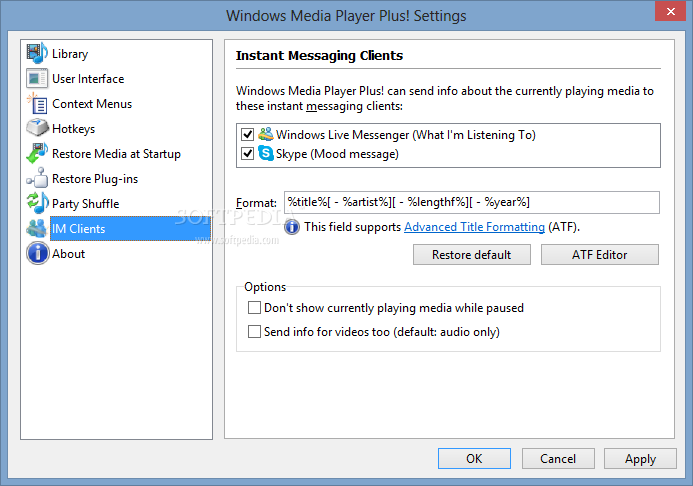Close the settings window
The height and width of the screenshot is (486, 693).
(x=670, y=11)
